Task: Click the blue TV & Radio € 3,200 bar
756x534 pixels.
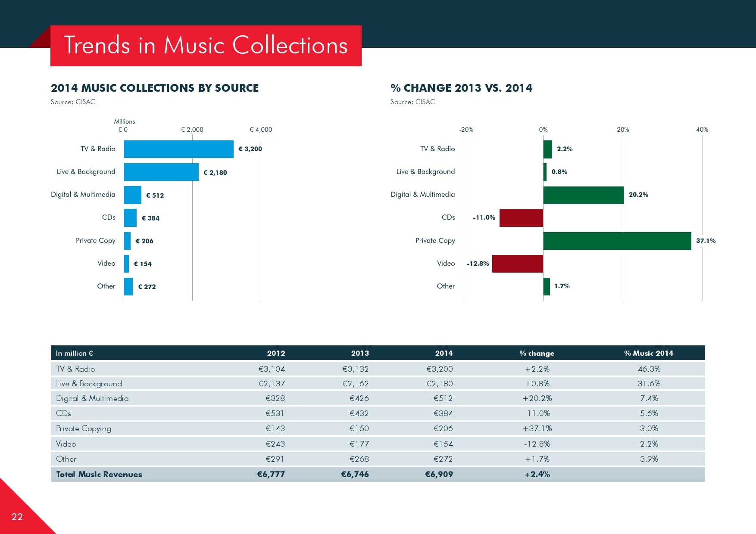Action: pos(178,149)
